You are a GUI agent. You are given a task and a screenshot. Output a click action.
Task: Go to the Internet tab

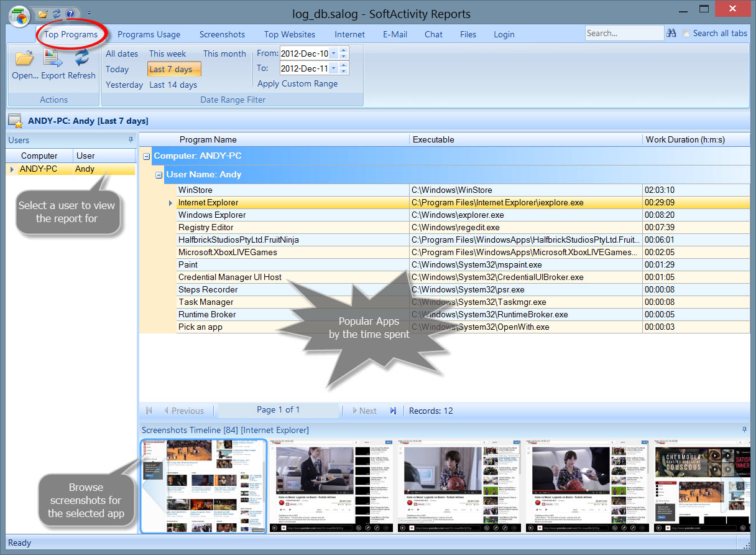[x=350, y=34]
